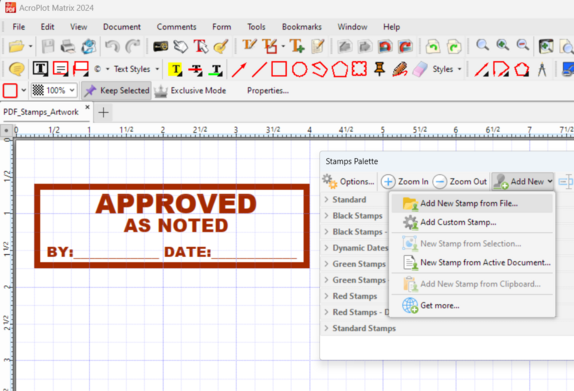Select the eraser tool
This screenshot has height=391, width=574.
point(420,69)
